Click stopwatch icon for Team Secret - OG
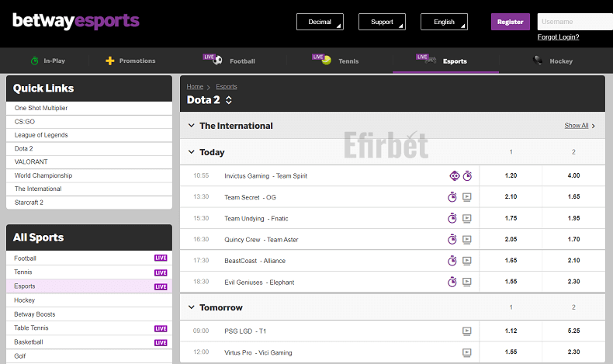 [x=452, y=197]
